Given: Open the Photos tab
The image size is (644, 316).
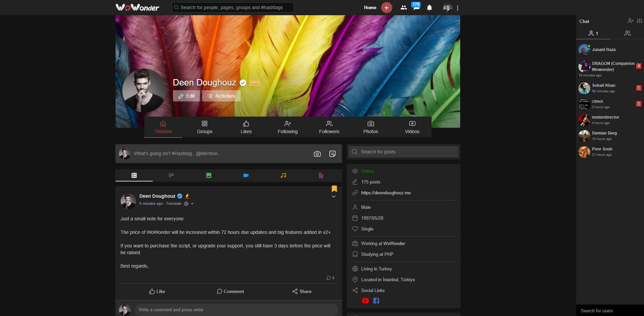Looking at the screenshot, I should pyautogui.click(x=371, y=127).
